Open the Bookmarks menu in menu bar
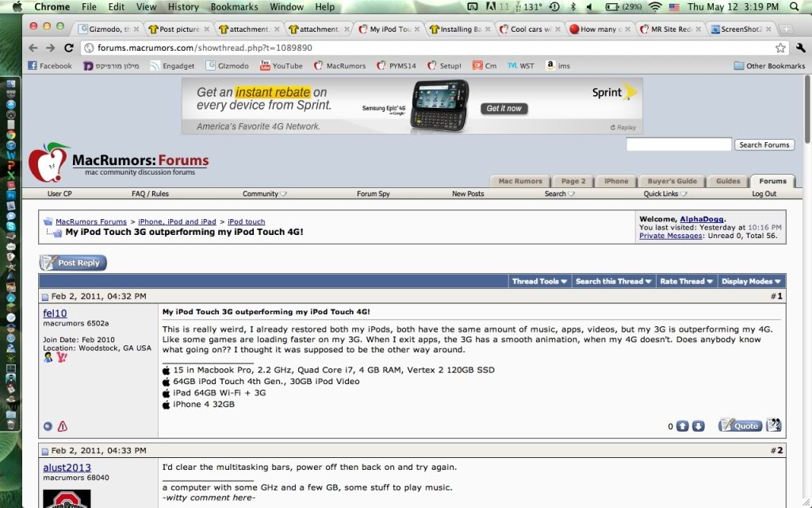 click(x=234, y=6)
